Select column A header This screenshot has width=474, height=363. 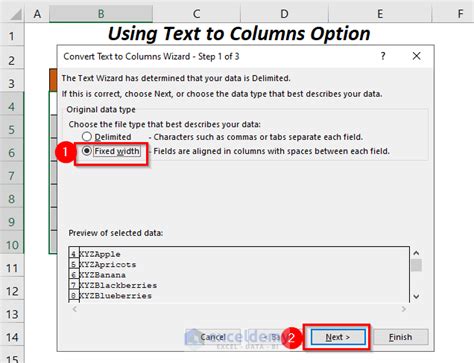[37, 14]
